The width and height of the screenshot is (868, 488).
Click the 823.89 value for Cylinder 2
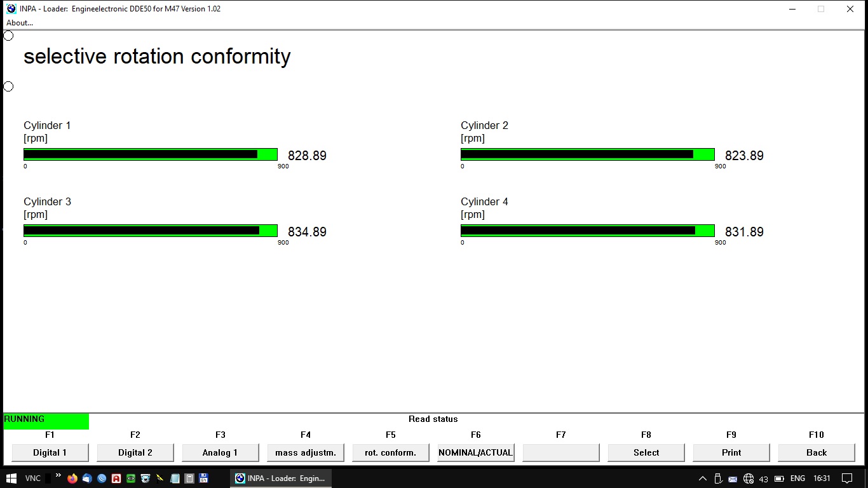coord(744,156)
